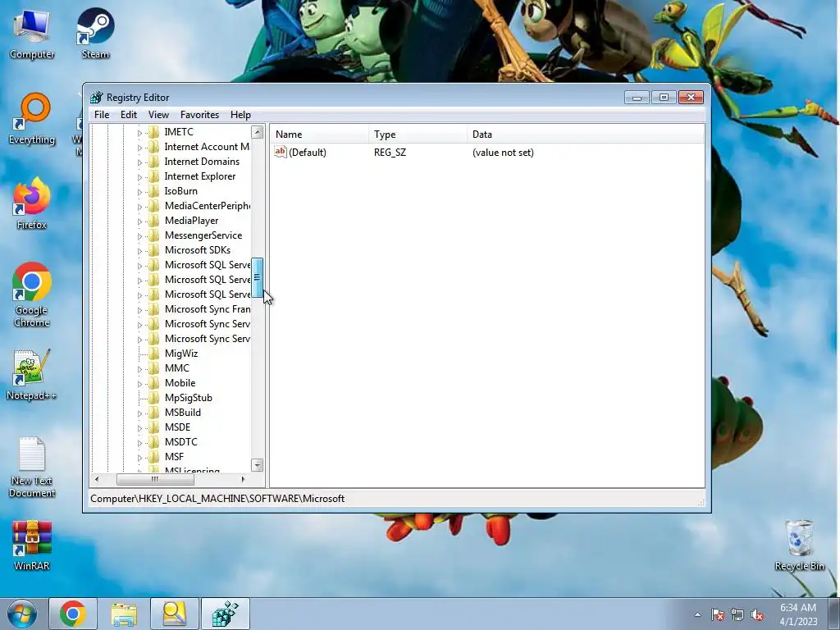Expand the MMC key
The width and height of the screenshot is (840, 630).
139,368
